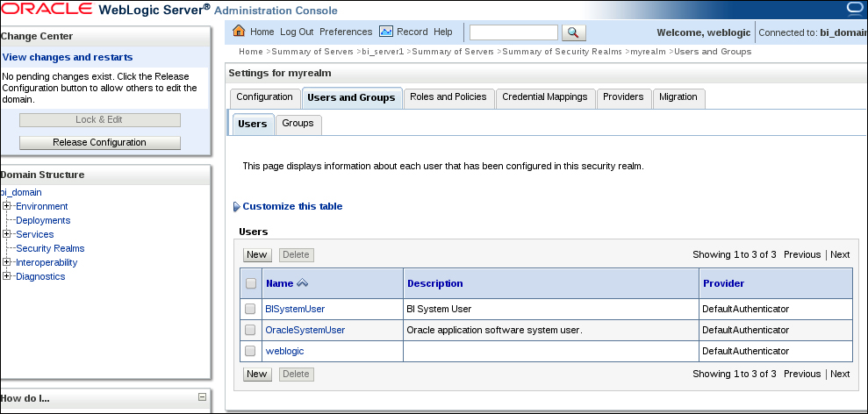Click the Home breadcrumb link
The height and width of the screenshot is (414, 868).
[x=251, y=52]
